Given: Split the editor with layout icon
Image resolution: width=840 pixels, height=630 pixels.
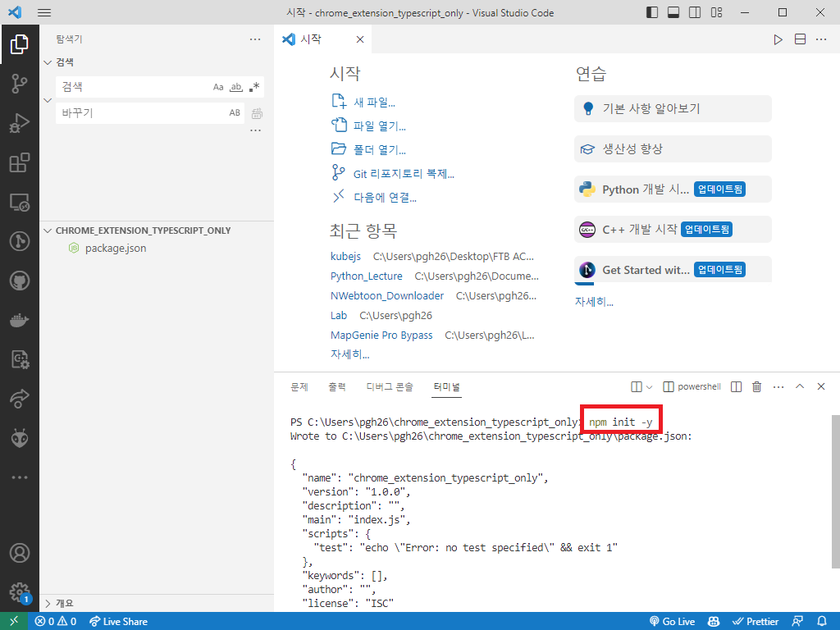Looking at the screenshot, I should click(800, 39).
